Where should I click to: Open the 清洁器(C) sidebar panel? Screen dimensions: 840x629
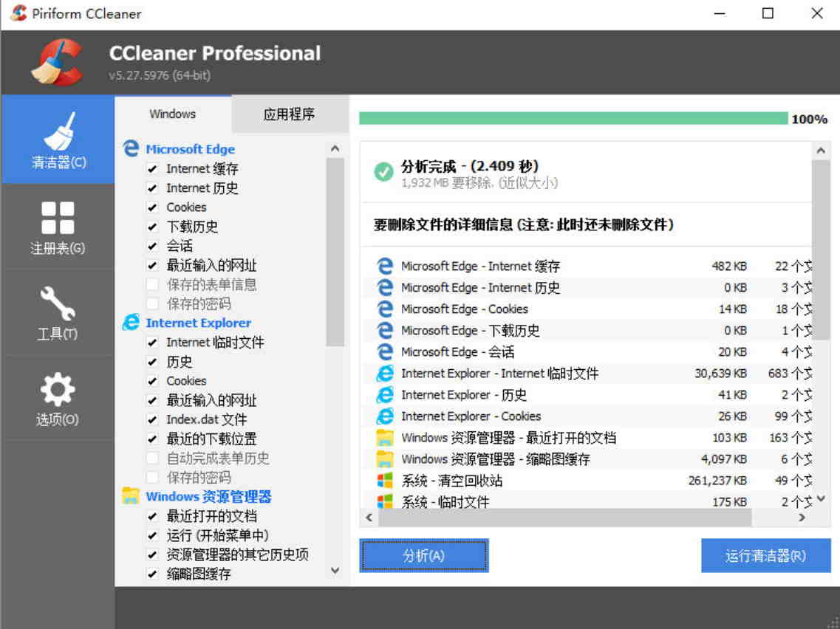pyautogui.click(x=58, y=140)
